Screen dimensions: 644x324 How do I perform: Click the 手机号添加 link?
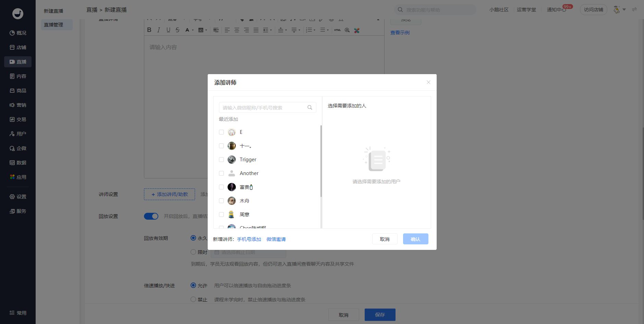coord(249,239)
